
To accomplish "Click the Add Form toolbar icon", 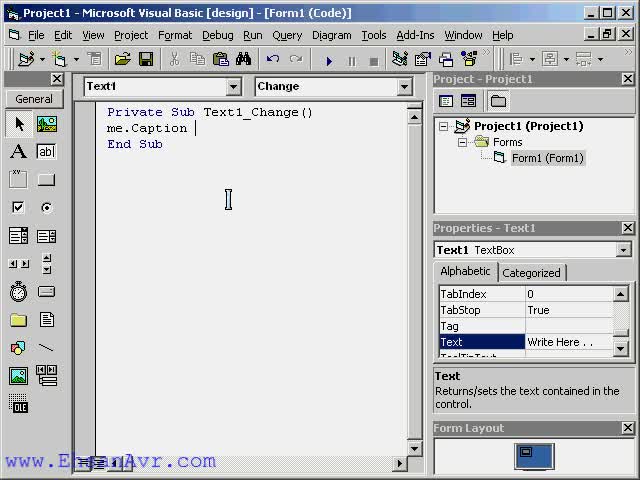I will (x=60, y=60).
